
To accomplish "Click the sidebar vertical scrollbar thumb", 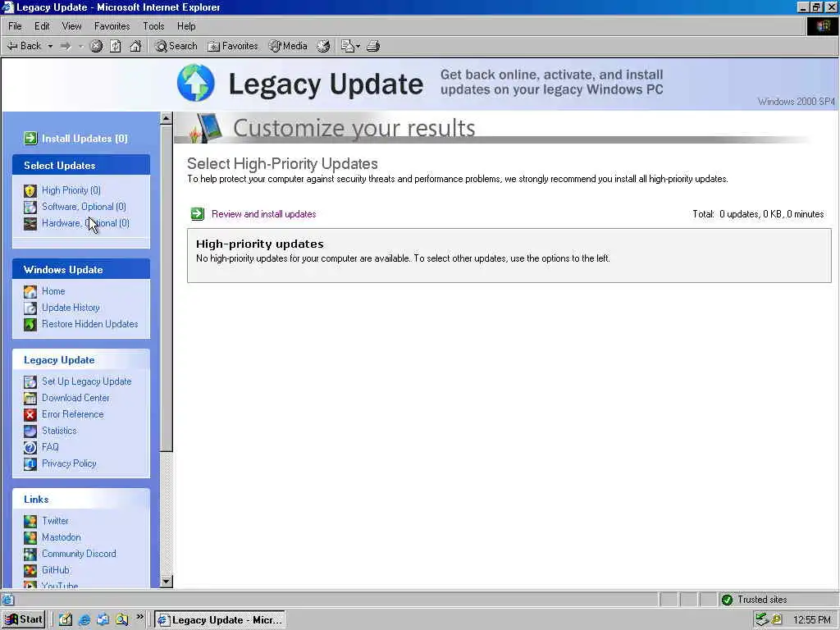I will tap(166, 288).
